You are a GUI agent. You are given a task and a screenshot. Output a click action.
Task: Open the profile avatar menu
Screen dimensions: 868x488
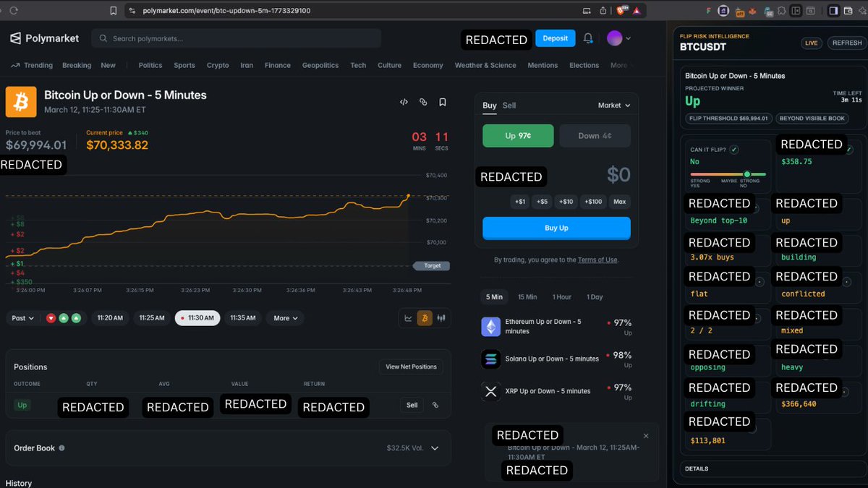(x=618, y=38)
